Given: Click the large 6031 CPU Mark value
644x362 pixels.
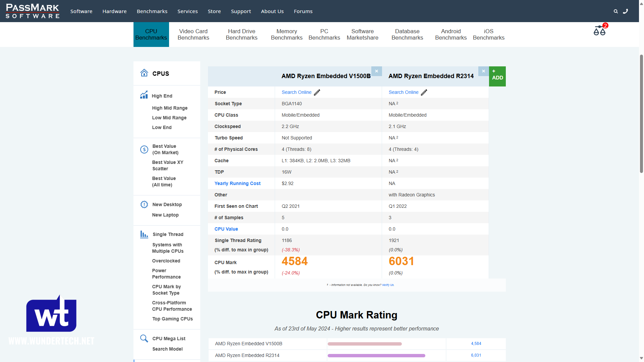Looking at the screenshot, I should [401, 261].
